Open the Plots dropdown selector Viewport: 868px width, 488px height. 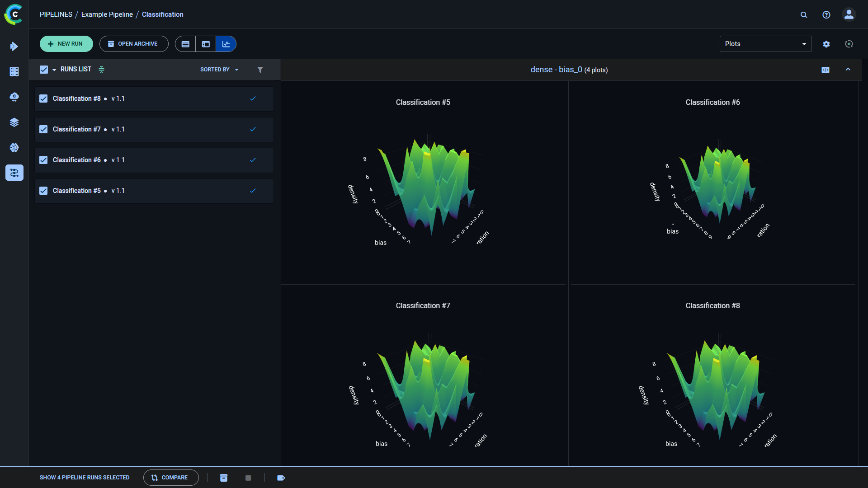click(x=765, y=44)
